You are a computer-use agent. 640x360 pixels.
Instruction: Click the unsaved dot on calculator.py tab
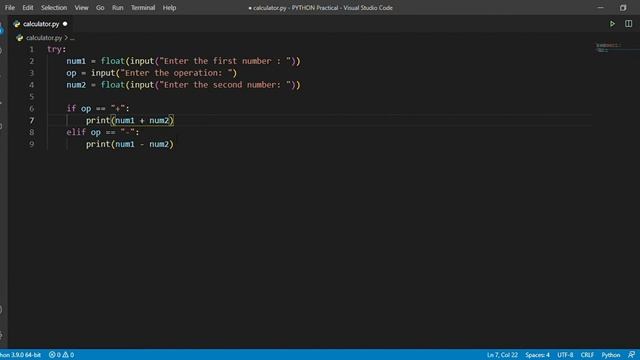pyautogui.click(x=65, y=24)
